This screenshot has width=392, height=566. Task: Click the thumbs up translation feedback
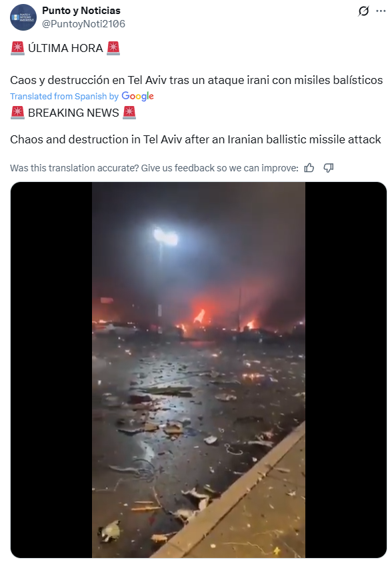309,168
